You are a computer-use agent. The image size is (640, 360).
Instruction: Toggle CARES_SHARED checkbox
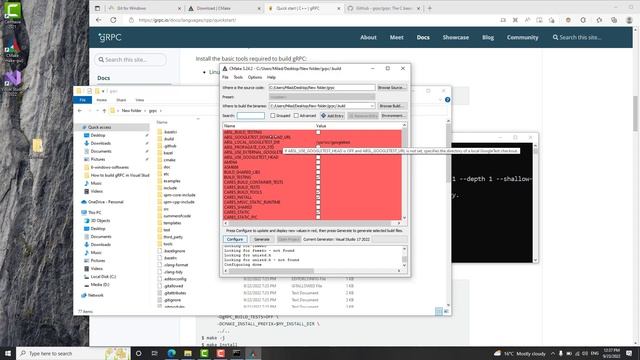pyautogui.click(x=318, y=207)
